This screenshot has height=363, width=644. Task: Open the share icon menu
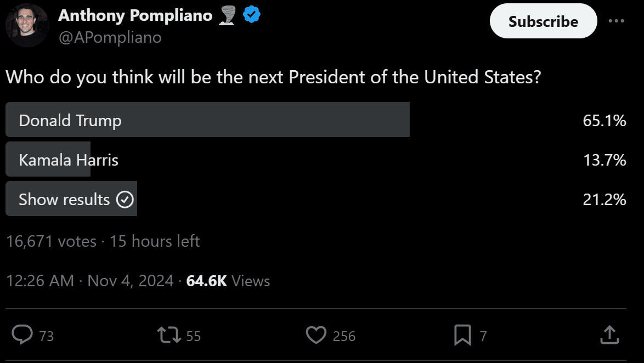[609, 335]
